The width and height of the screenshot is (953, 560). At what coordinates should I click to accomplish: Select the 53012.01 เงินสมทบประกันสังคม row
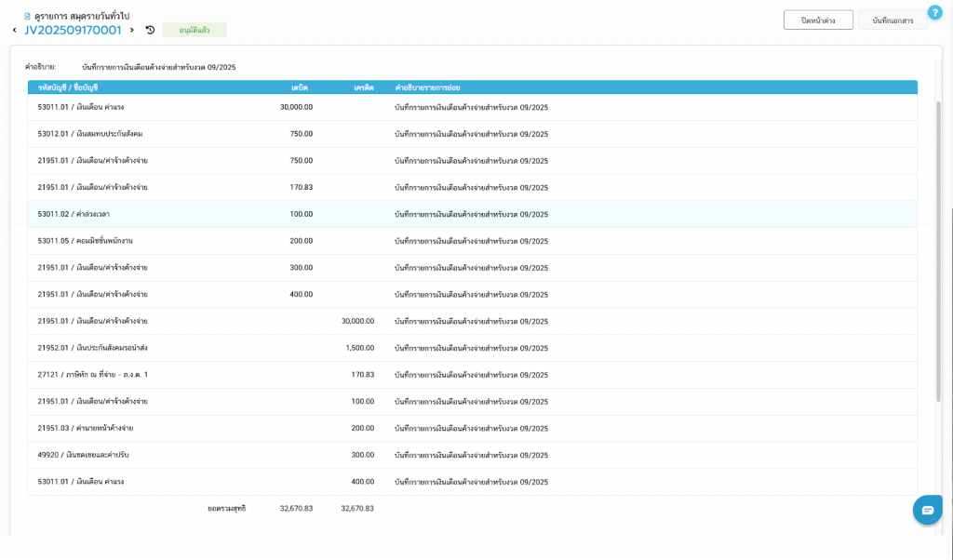point(89,134)
